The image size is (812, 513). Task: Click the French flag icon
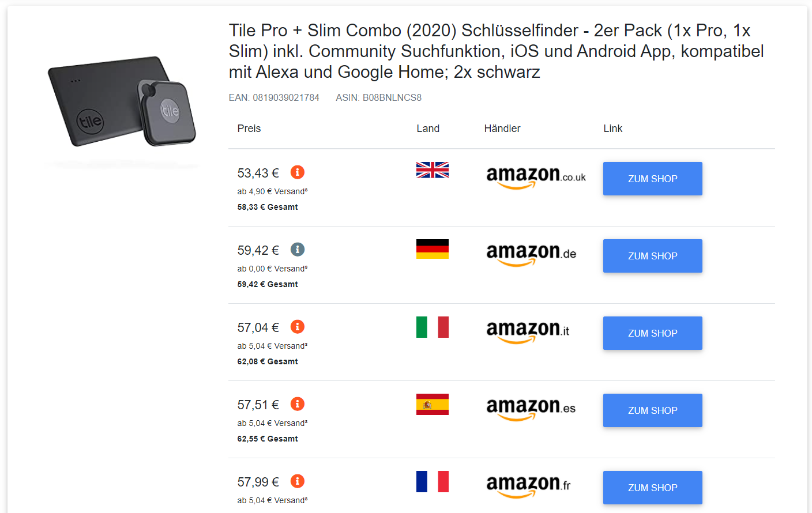click(433, 481)
